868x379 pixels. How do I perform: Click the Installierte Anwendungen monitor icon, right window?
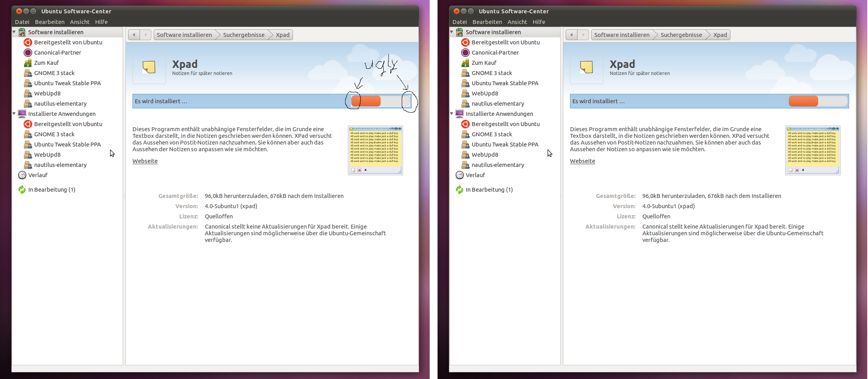(x=460, y=114)
